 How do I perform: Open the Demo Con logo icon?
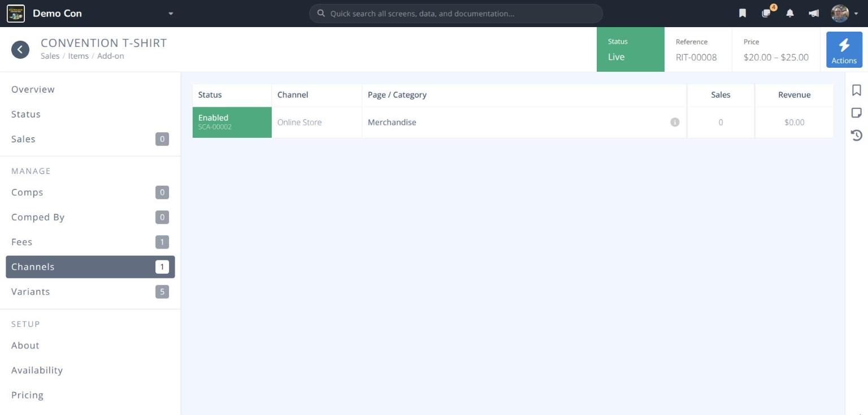[16, 13]
